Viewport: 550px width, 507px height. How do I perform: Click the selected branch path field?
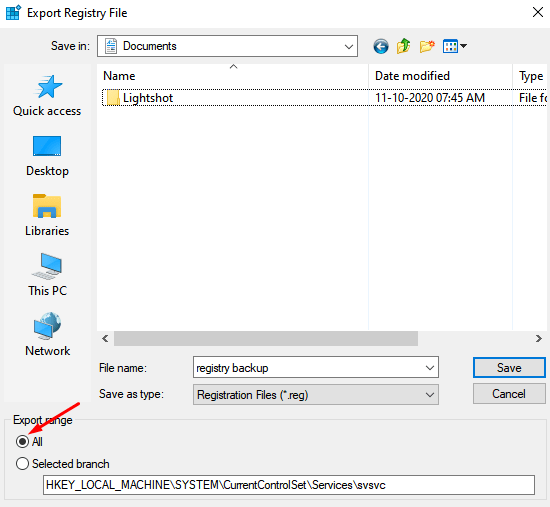tap(289, 485)
